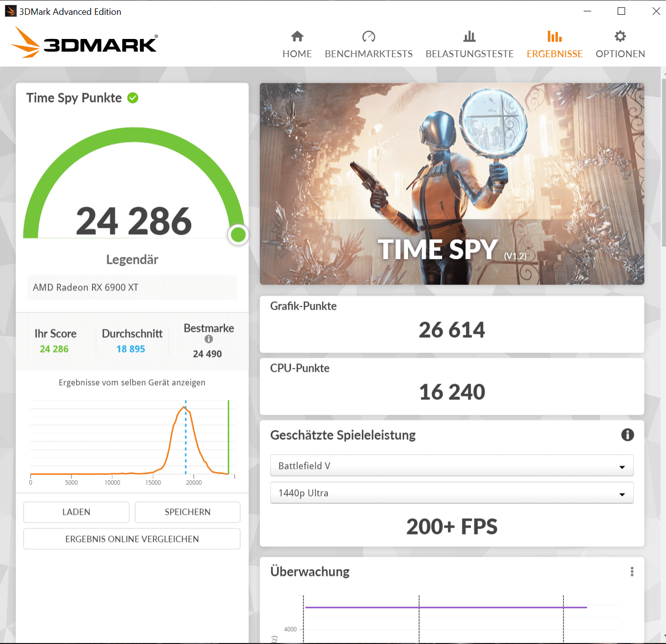Click the Bestmarke 24 490 value

coord(207,354)
